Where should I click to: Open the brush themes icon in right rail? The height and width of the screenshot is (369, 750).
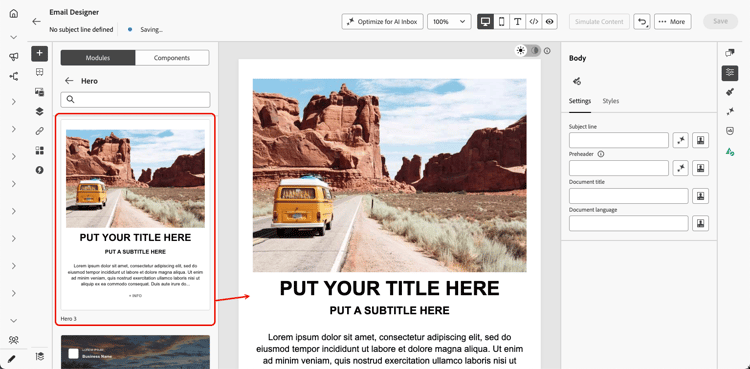coord(730,92)
